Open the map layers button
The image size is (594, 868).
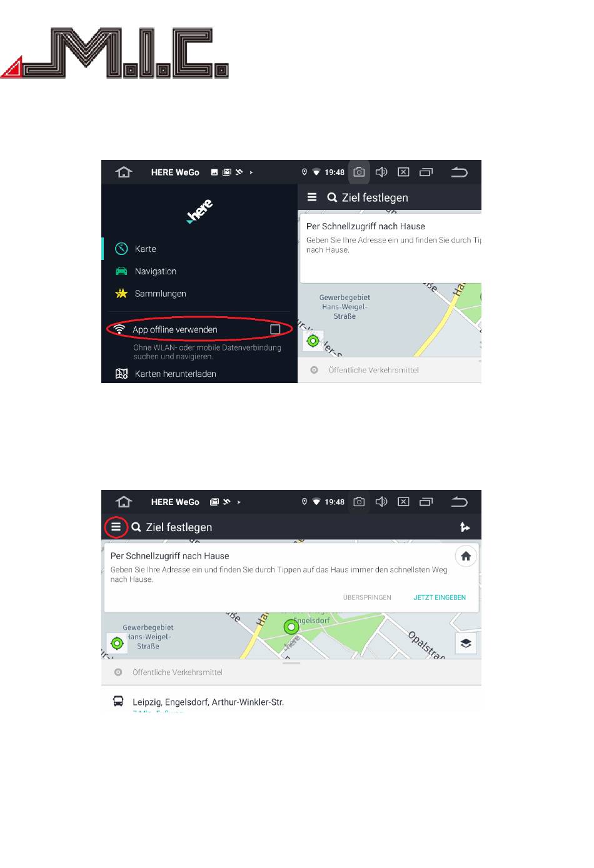coord(466,643)
